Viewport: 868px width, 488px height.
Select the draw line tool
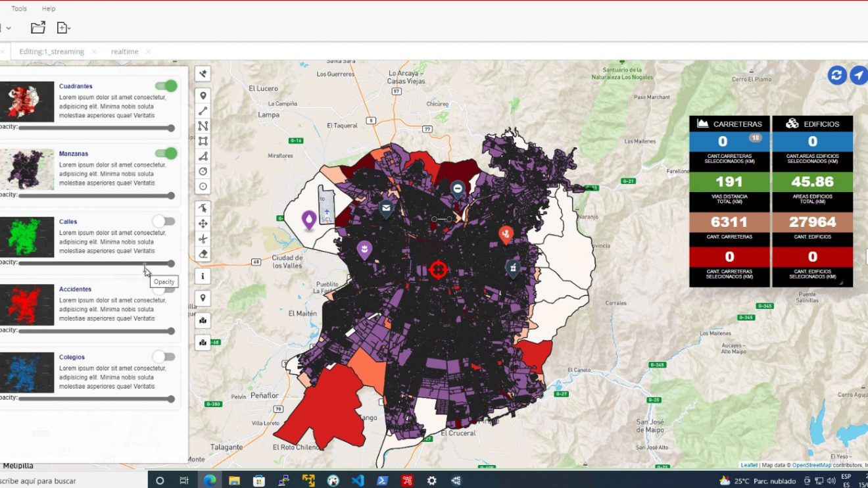point(203,111)
